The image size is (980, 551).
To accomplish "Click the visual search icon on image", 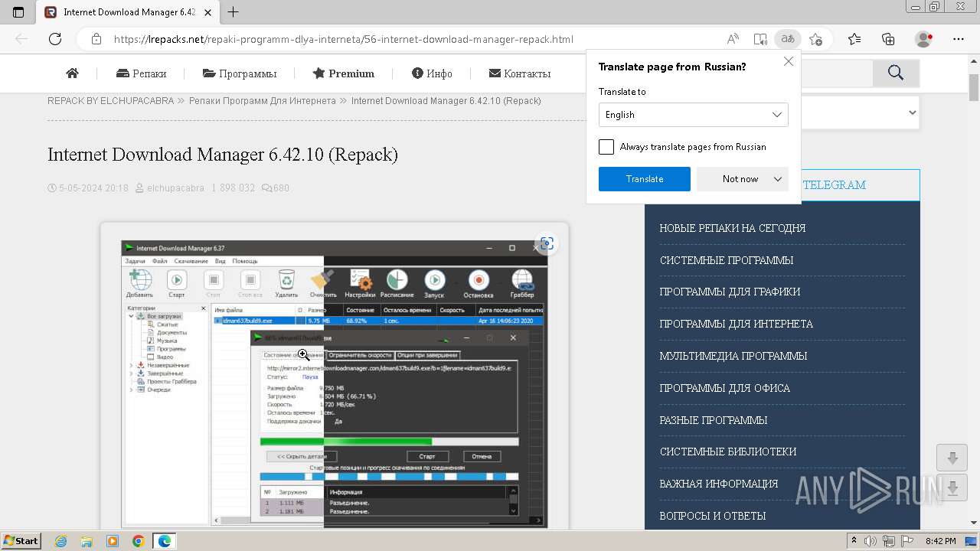I will coord(547,243).
